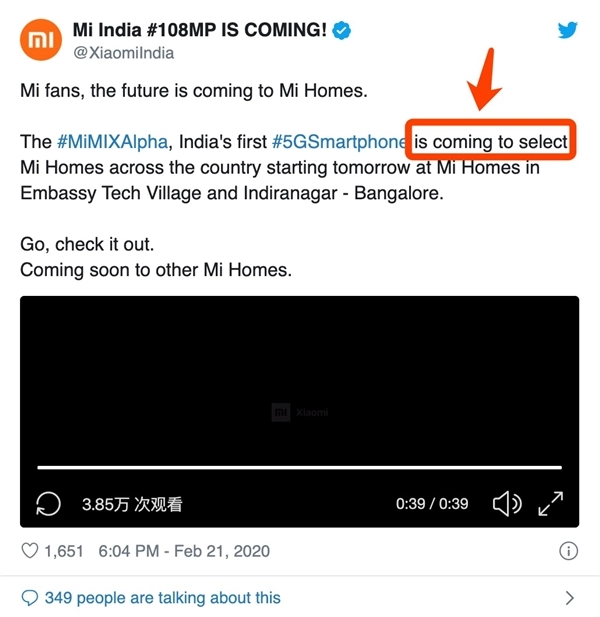Click the Mi India #108MP IS COMING! name
The image size is (600, 617).
click(x=200, y=30)
